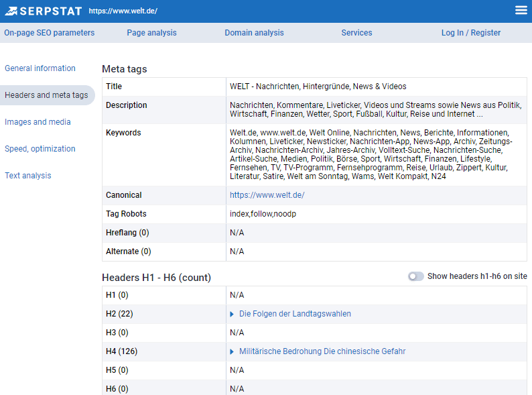Screen dimensions: 532x395
Task: Select General information in sidebar
Action: click(x=40, y=68)
